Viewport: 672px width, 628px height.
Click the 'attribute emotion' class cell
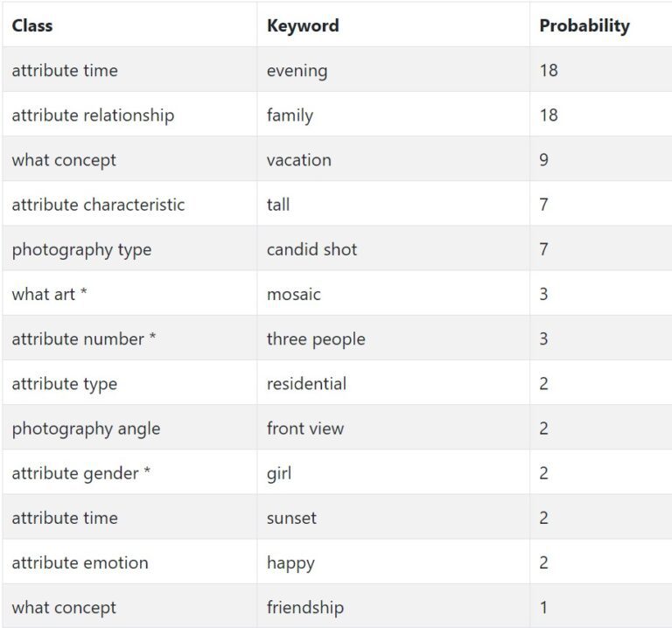pyautogui.click(x=129, y=562)
